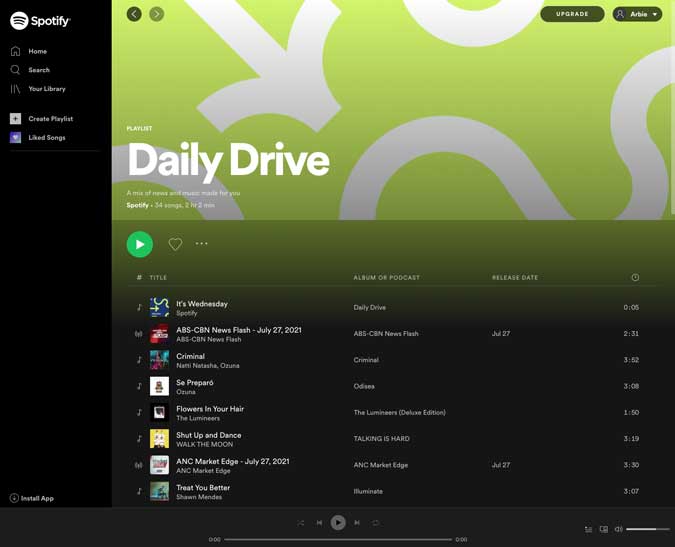Navigate forward with right arrow
The height and width of the screenshot is (547, 675).
(157, 14)
